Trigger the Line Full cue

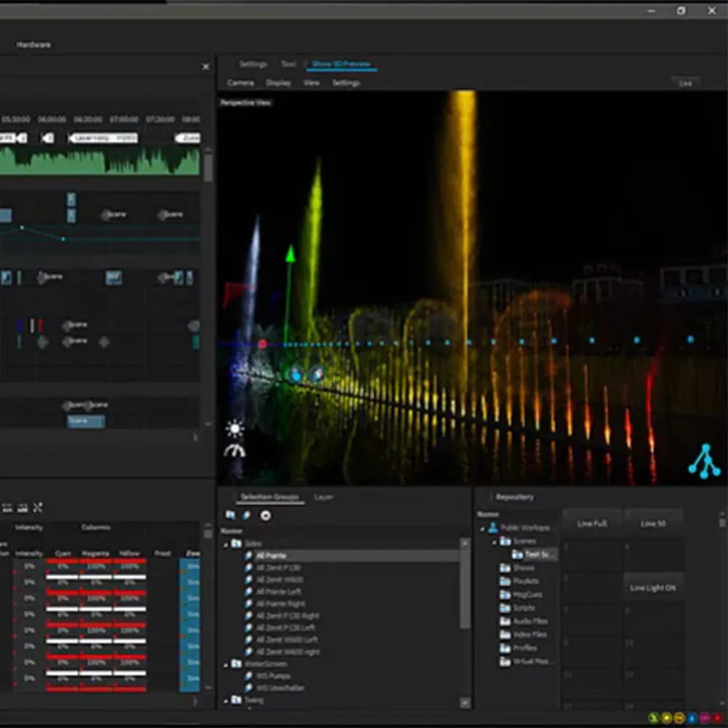pyautogui.click(x=592, y=523)
